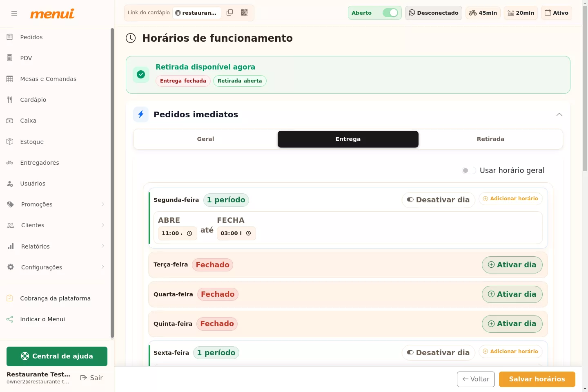This screenshot has width=588, height=392.
Task: Open Central de ajuda
Action: pyautogui.click(x=57, y=356)
